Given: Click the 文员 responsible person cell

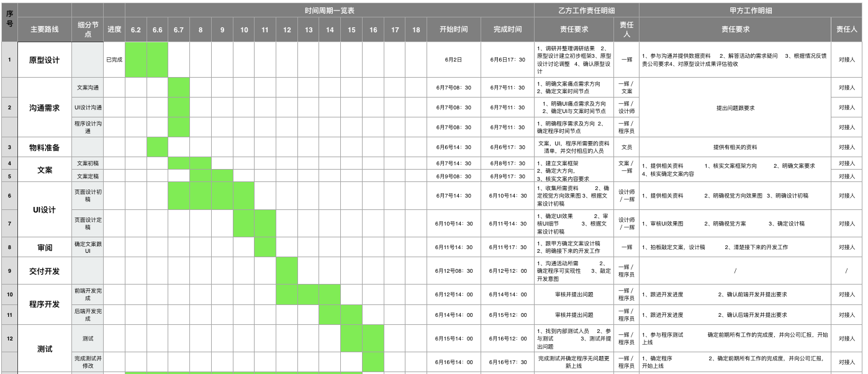Looking at the screenshot, I should click(x=626, y=147).
